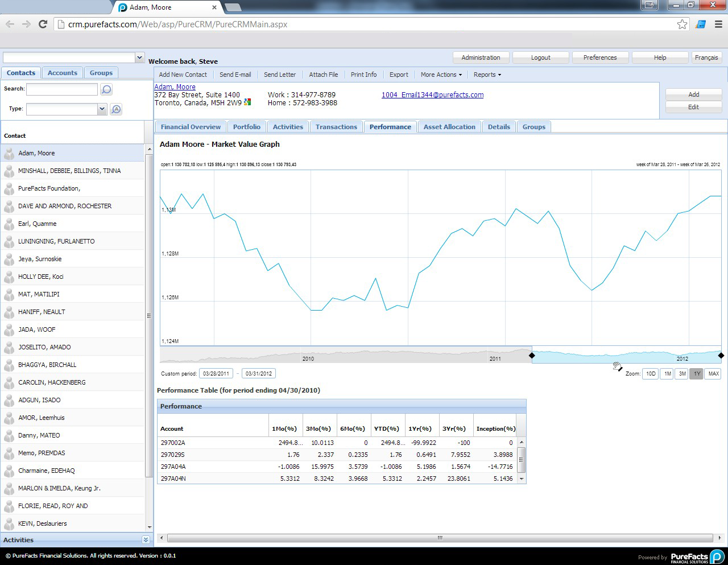Viewport: 728px width, 565px height.
Task: Set zoom to MAX
Action: tap(713, 374)
